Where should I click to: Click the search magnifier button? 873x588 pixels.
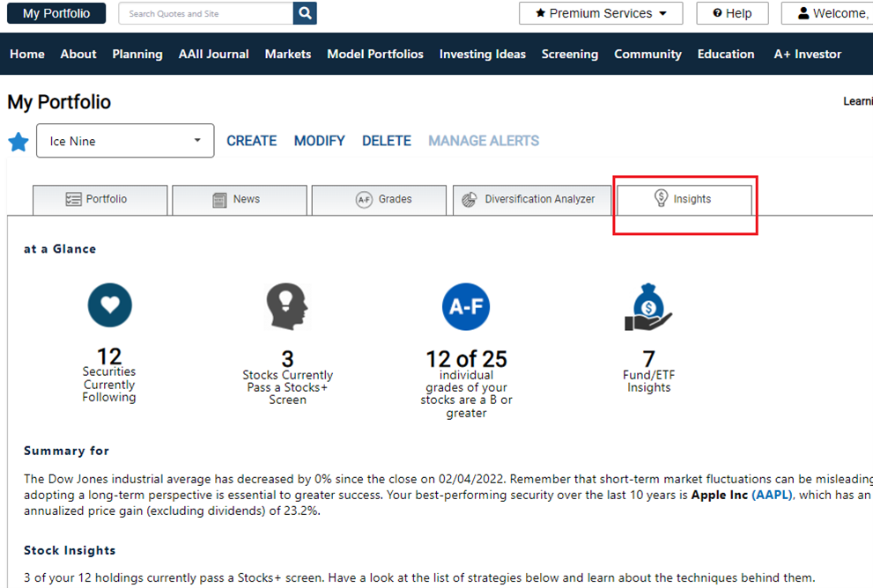305,13
